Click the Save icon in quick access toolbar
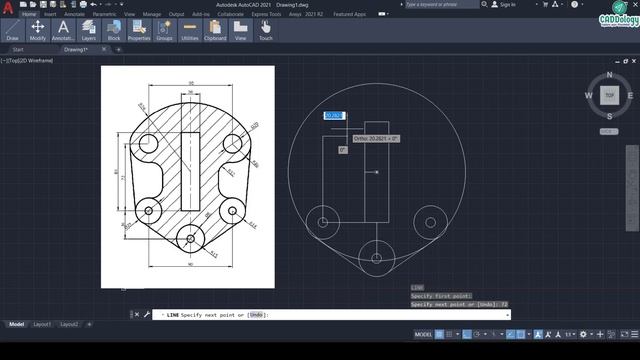Image resolution: width=640 pixels, height=360 pixels. 43,4
